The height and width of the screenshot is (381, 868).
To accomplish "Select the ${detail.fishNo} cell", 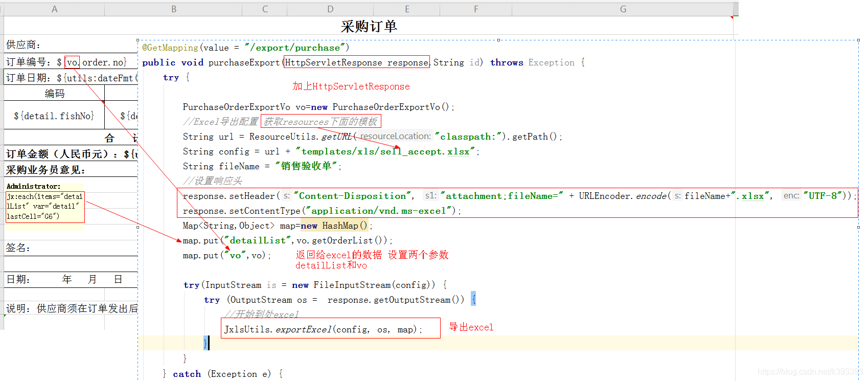I will [x=54, y=116].
